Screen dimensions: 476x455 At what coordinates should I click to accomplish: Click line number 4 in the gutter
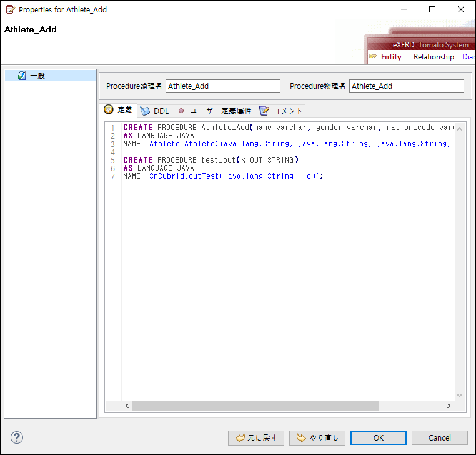(112, 152)
